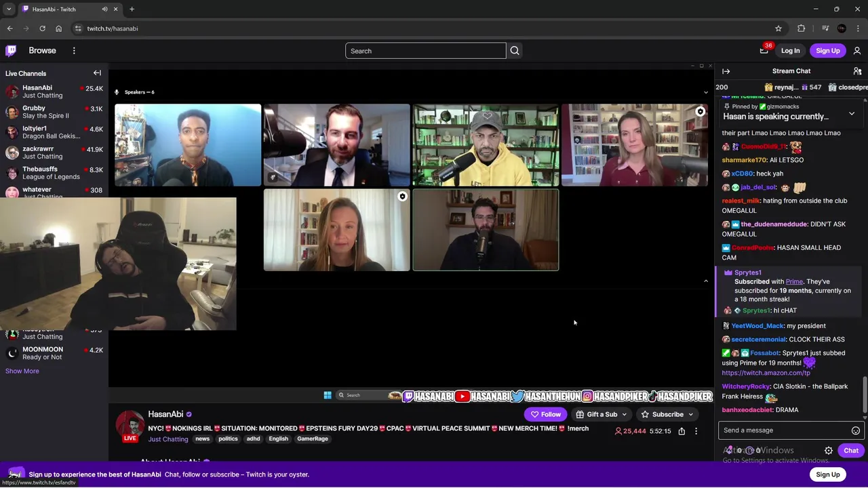Click the Browse menu item

42,51
